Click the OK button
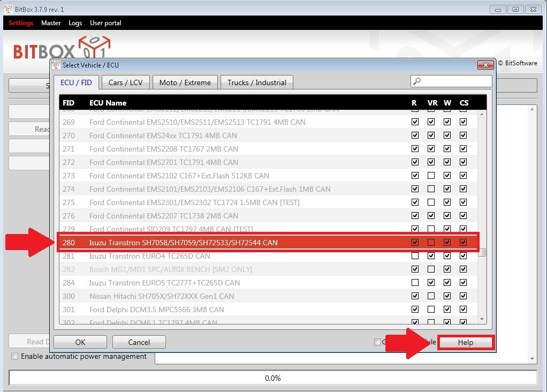This screenshot has width=547, height=392. pyautogui.click(x=80, y=342)
